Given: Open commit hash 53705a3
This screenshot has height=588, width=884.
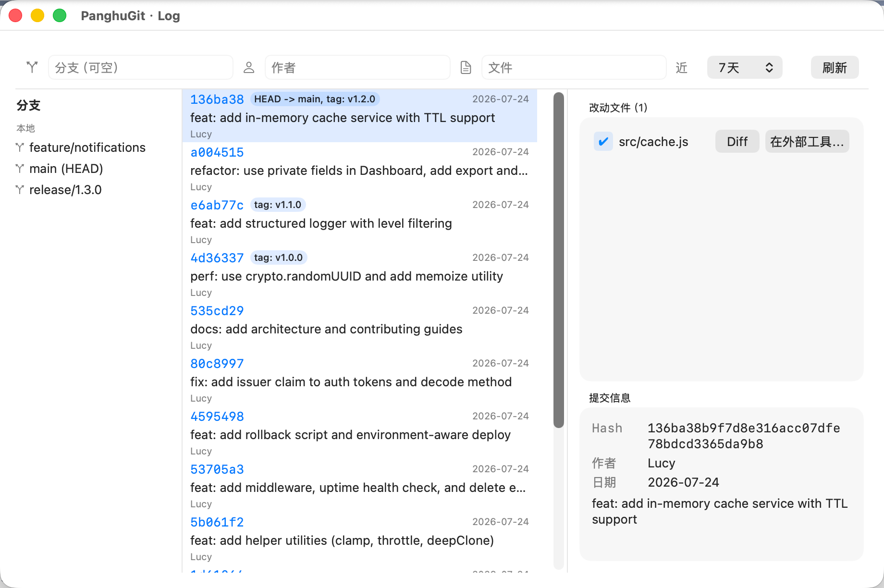Looking at the screenshot, I should point(217,469).
